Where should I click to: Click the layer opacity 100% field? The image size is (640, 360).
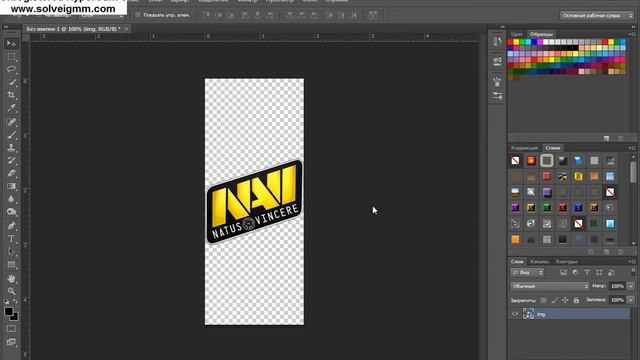click(x=617, y=286)
